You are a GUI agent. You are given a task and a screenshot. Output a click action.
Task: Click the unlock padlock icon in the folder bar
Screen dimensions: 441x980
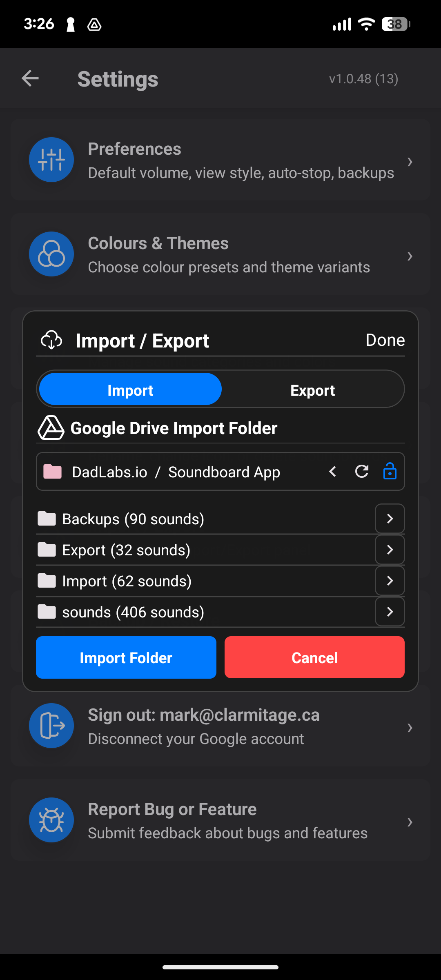click(x=390, y=472)
